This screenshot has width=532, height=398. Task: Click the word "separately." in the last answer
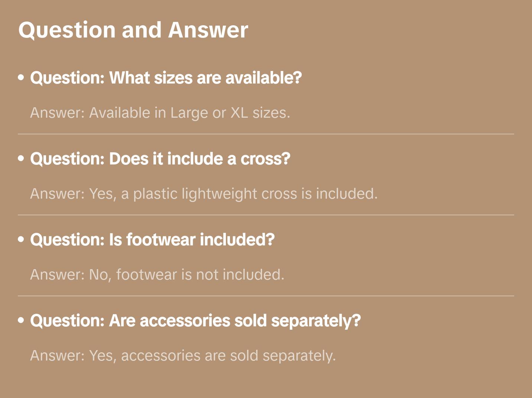click(x=299, y=356)
